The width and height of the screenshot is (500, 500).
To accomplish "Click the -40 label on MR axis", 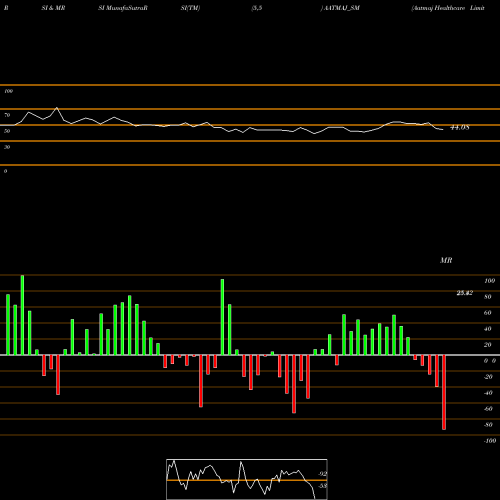I will pyautogui.click(x=488, y=393).
